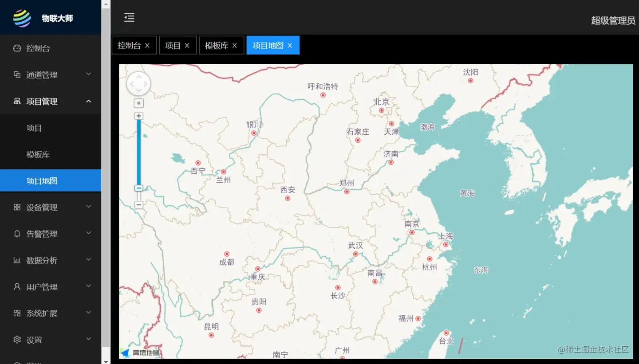Click the 设置 gear icon
The width and height of the screenshot is (639, 364).
click(x=17, y=340)
